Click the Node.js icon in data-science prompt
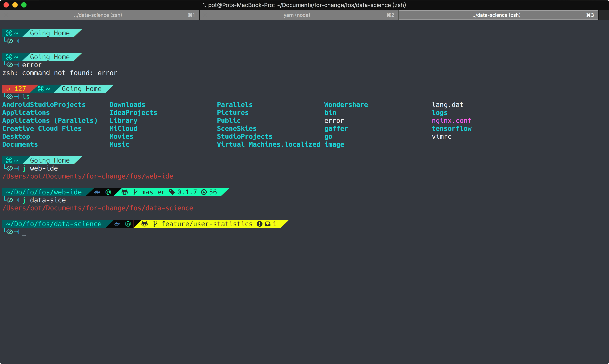609x364 pixels. tap(128, 224)
